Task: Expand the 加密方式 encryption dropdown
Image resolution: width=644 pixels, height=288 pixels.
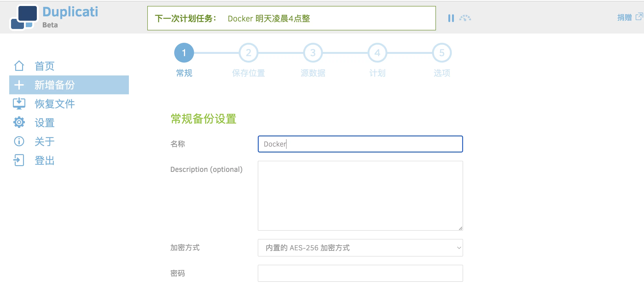Action: (x=360, y=248)
